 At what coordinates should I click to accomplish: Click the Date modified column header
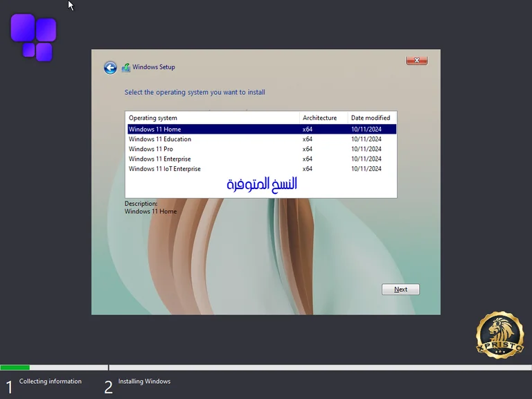point(372,118)
